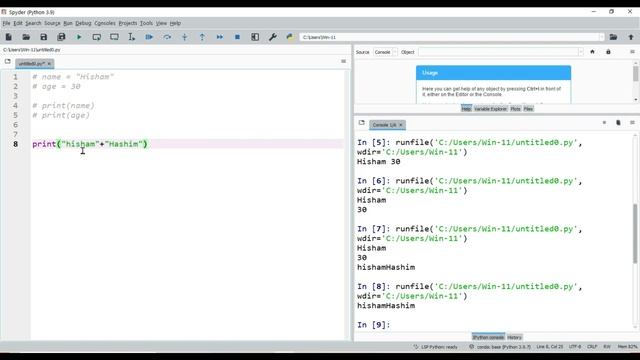Step into function debug icon
The height and width of the screenshot is (360, 640).
click(x=184, y=37)
